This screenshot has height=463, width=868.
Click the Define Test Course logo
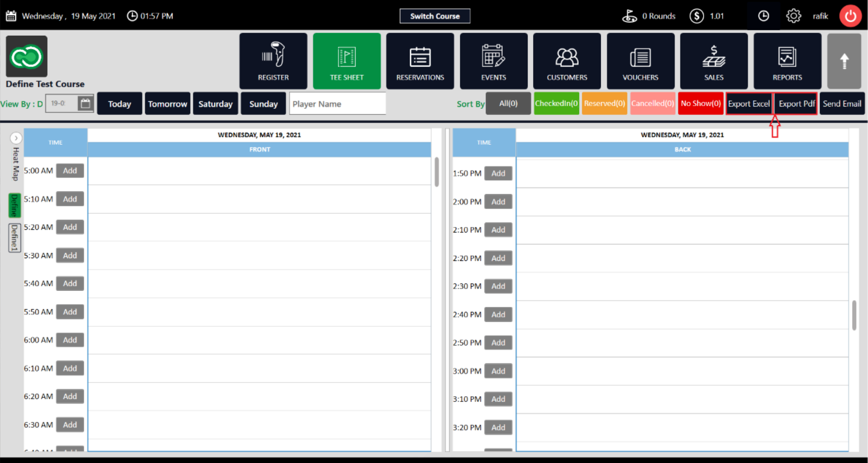(x=27, y=56)
